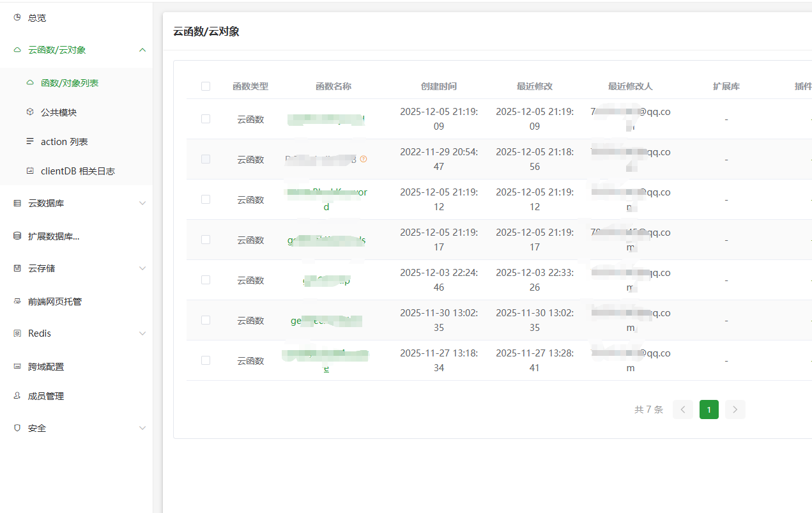Check the first row's checkbox

click(206, 119)
